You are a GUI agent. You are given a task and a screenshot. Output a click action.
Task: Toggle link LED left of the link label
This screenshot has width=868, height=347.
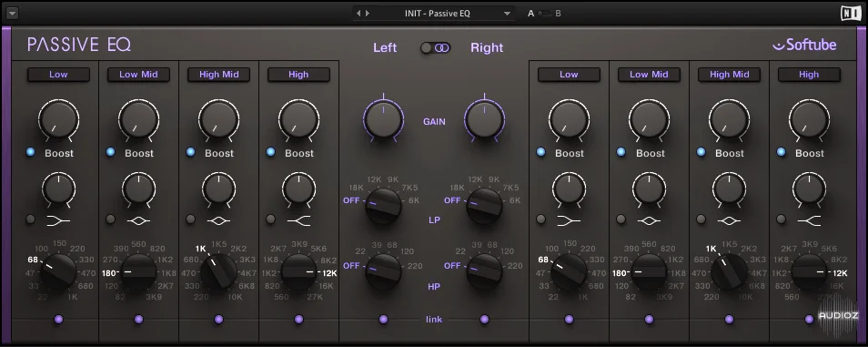(x=383, y=320)
